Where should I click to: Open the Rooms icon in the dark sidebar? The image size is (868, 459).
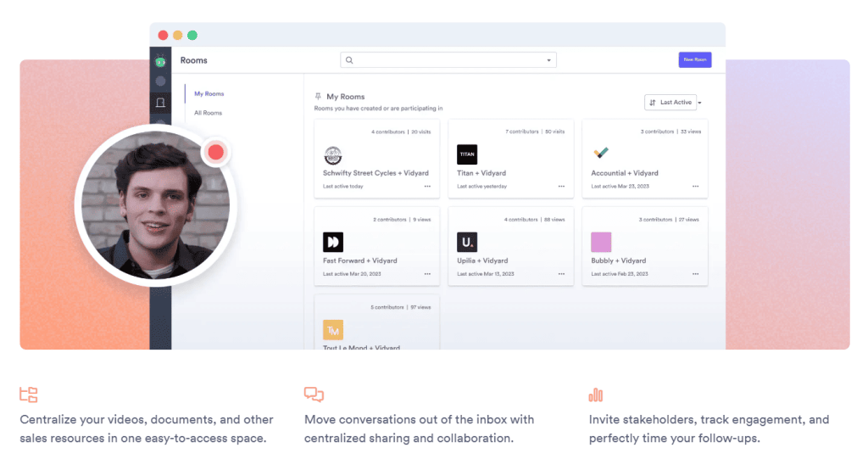[160, 103]
